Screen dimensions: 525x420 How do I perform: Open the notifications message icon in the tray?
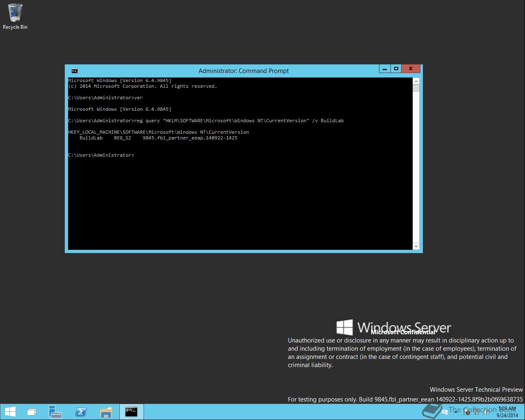(445, 412)
